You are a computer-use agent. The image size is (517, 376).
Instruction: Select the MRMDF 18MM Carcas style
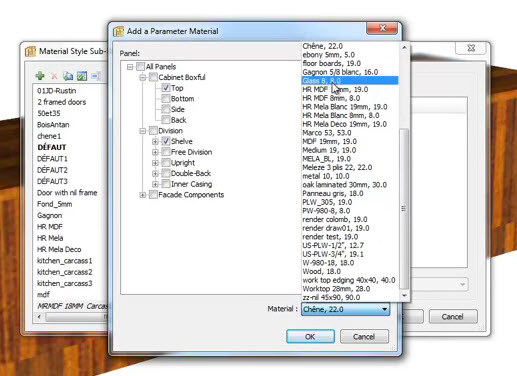point(72,306)
